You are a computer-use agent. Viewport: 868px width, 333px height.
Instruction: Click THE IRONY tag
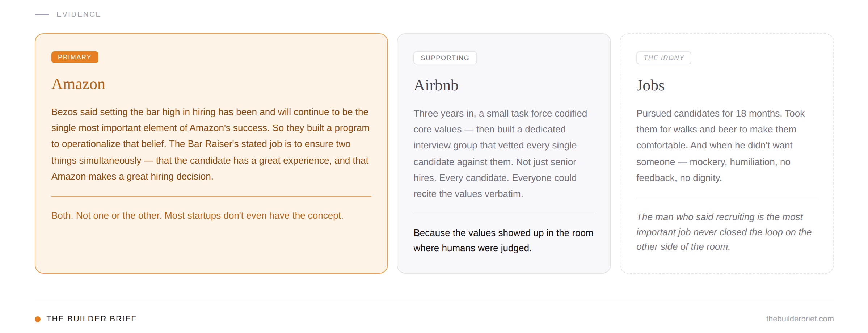click(x=663, y=58)
